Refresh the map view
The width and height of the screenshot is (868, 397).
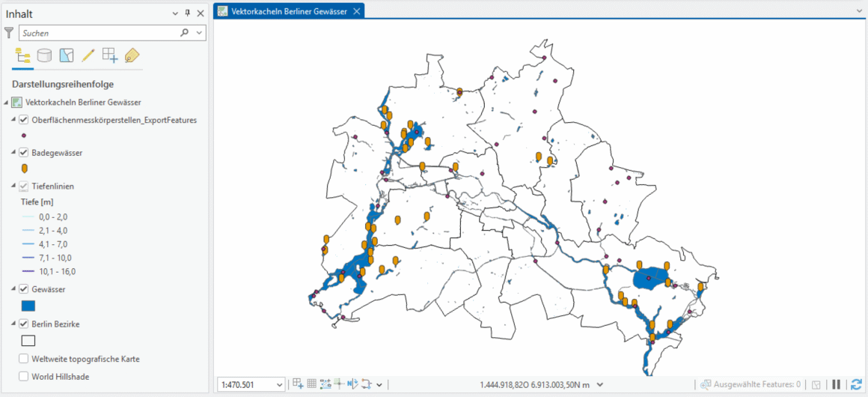point(855,384)
